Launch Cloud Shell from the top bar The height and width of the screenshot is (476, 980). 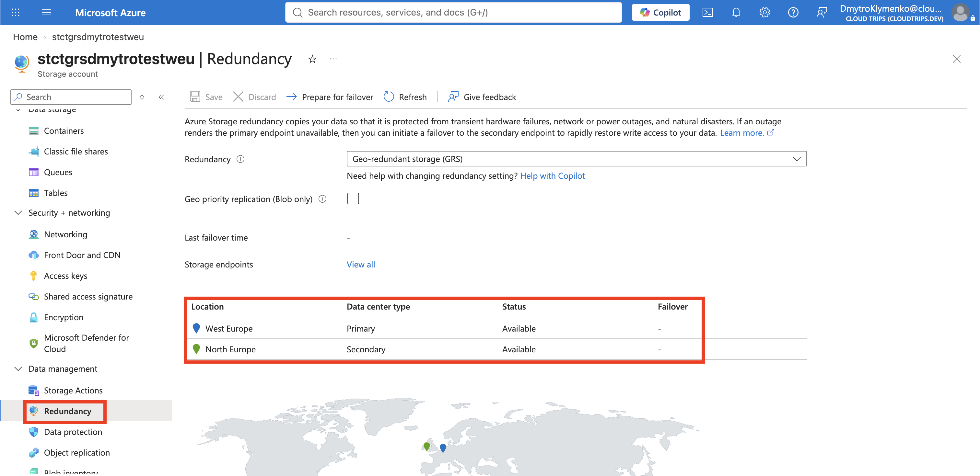[707, 13]
